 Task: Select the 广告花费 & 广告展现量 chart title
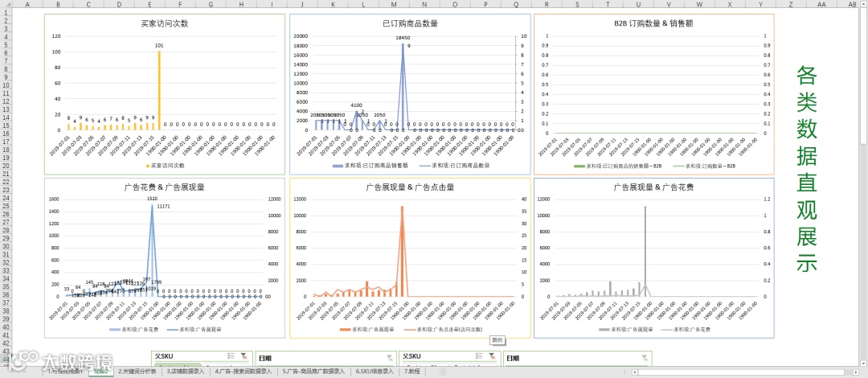[x=165, y=187]
